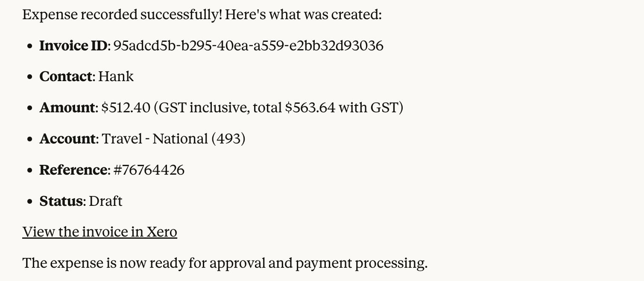This screenshot has width=644, height=281.
Task: Click the bullet point beside Amount
Action: tap(29, 108)
